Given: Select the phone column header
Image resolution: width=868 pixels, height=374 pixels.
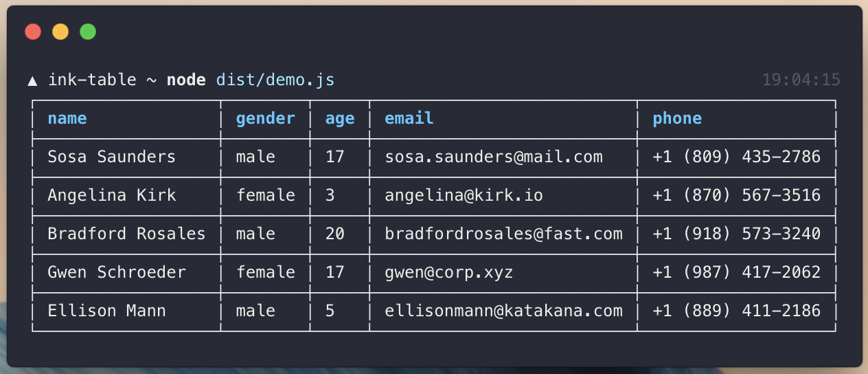Looking at the screenshot, I should (x=677, y=118).
